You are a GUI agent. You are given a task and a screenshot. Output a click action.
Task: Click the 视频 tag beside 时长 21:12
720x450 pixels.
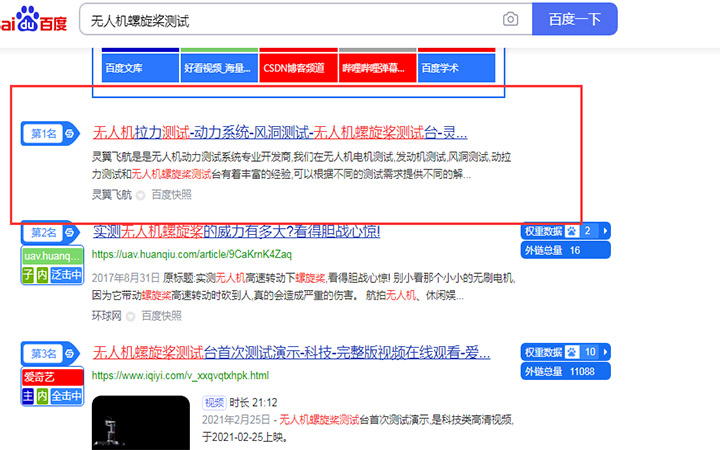click(x=214, y=403)
